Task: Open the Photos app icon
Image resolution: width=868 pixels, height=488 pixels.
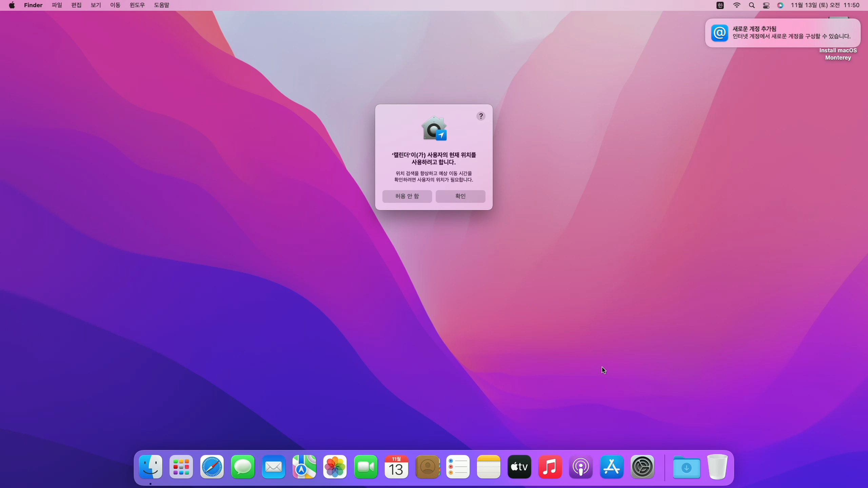Action: pos(335,467)
